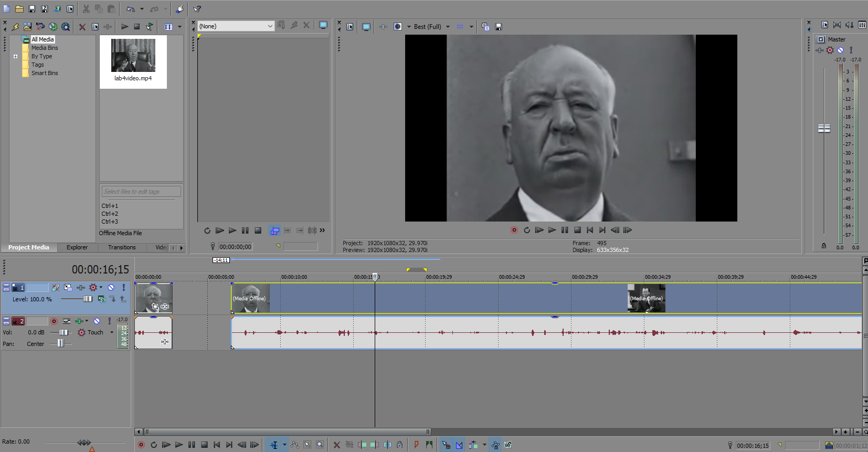Open the Touch automation mode dropdown
This screenshot has height=452, width=868.
coord(111,332)
